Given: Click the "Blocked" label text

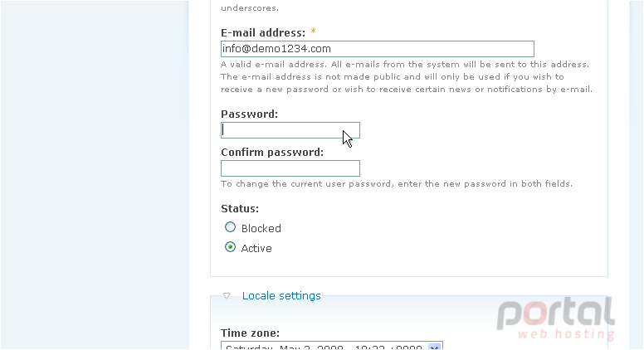Looking at the screenshot, I should 261,229.
